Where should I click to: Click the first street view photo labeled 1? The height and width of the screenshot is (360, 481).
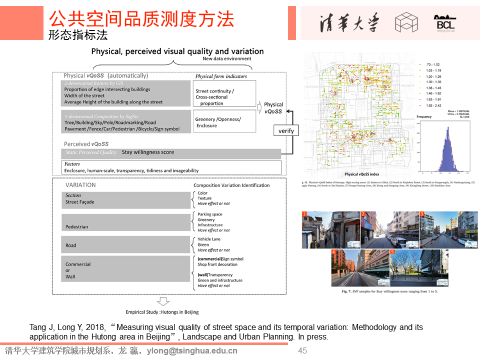(x=331, y=230)
